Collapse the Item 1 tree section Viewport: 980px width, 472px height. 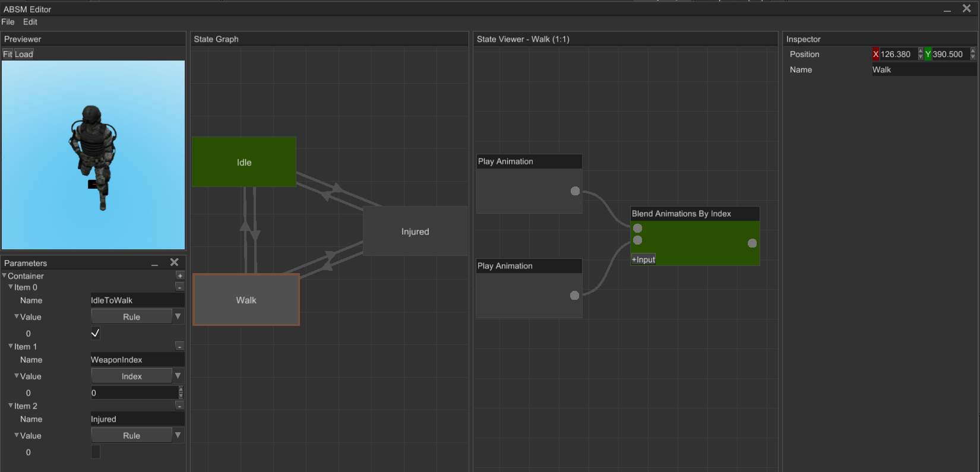[11, 346]
